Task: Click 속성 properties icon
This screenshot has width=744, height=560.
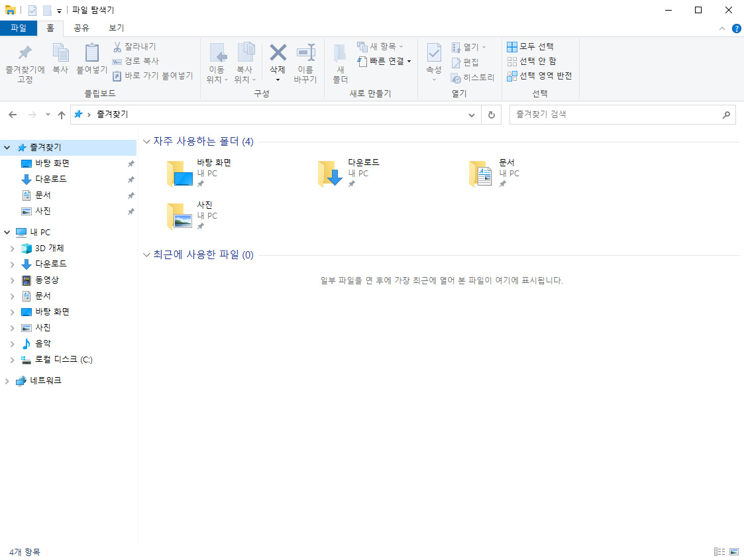Action: [434, 53]
